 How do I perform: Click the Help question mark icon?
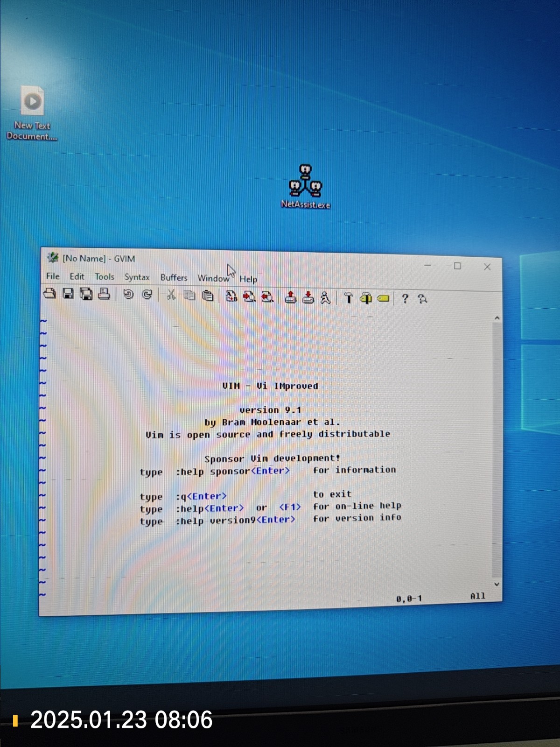405,299
